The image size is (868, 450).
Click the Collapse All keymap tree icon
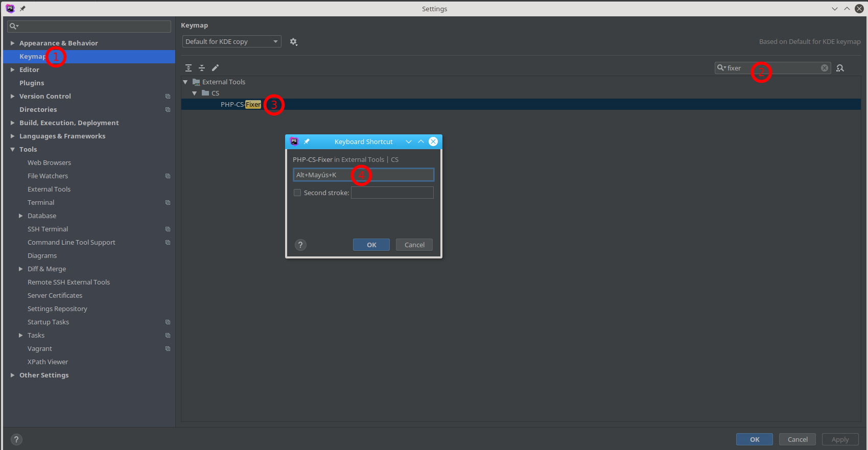(202, 68)
